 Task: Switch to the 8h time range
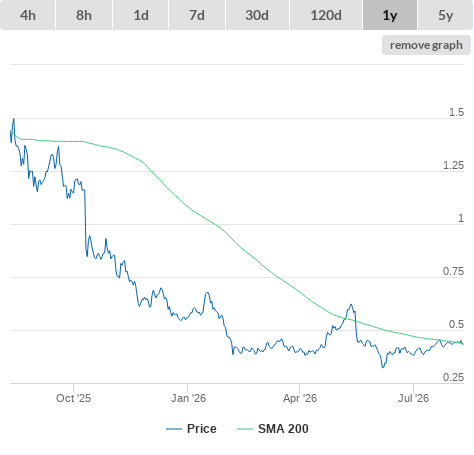click(x=84, y=15)
